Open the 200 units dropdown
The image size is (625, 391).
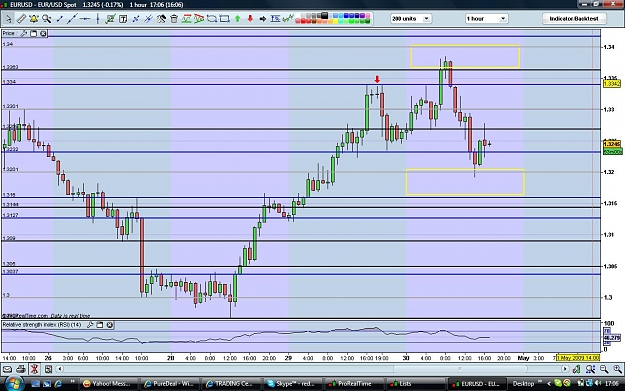411,19
